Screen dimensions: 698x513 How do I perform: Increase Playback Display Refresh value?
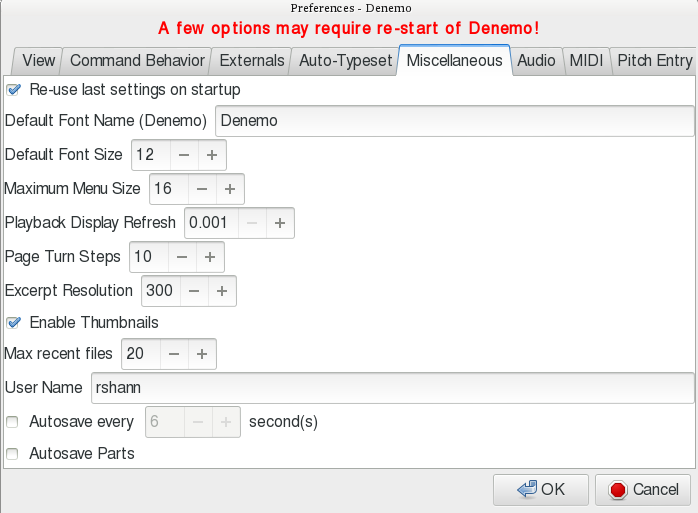(x=280, y=223)
